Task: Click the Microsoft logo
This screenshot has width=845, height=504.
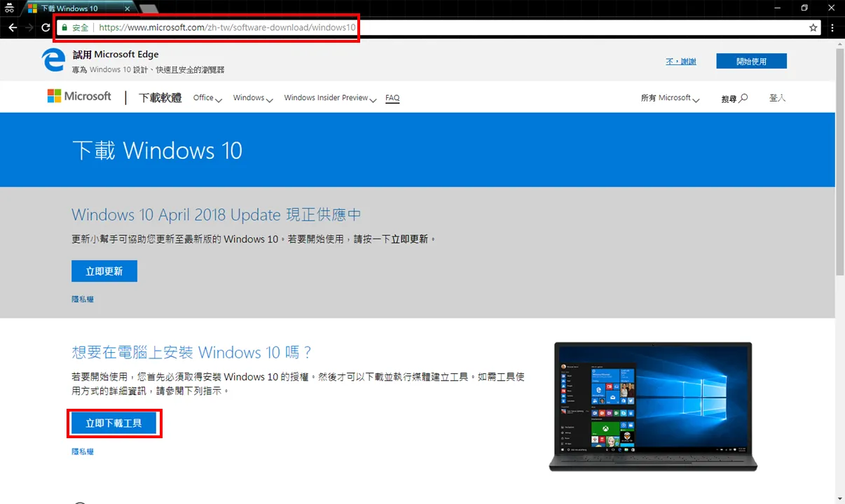Action: (x=79, y=97)
